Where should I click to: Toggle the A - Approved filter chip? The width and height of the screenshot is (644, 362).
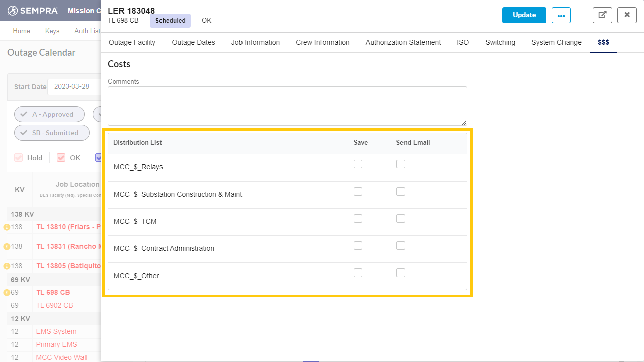click(x=49, y=114)
